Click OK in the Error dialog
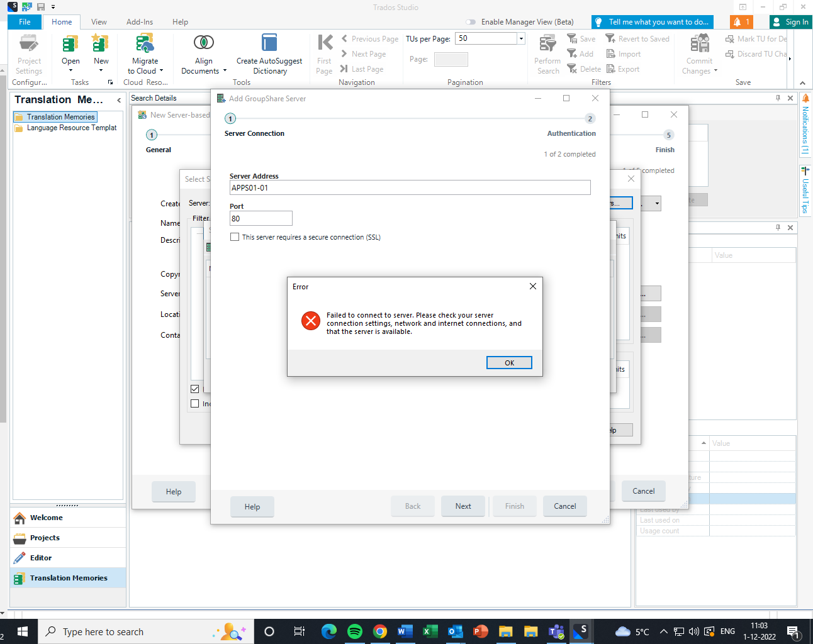The height and width of the screenshot is (644, 813). point(509,363)
